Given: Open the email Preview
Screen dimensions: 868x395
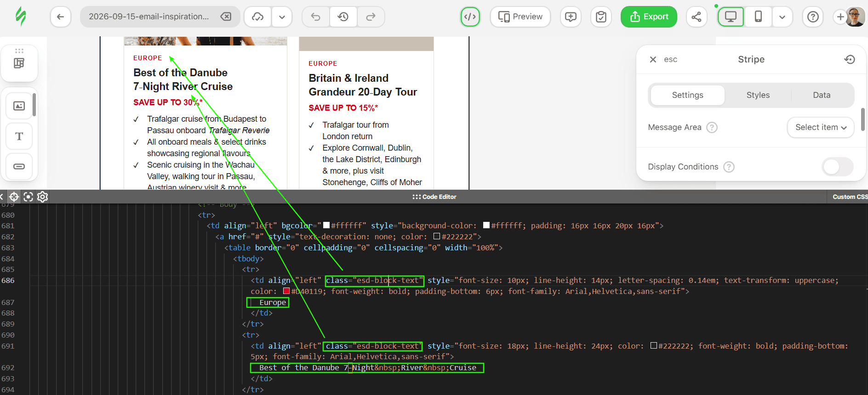Looking at the screenshot, I should pyautogui.click(x=520, y=17).
